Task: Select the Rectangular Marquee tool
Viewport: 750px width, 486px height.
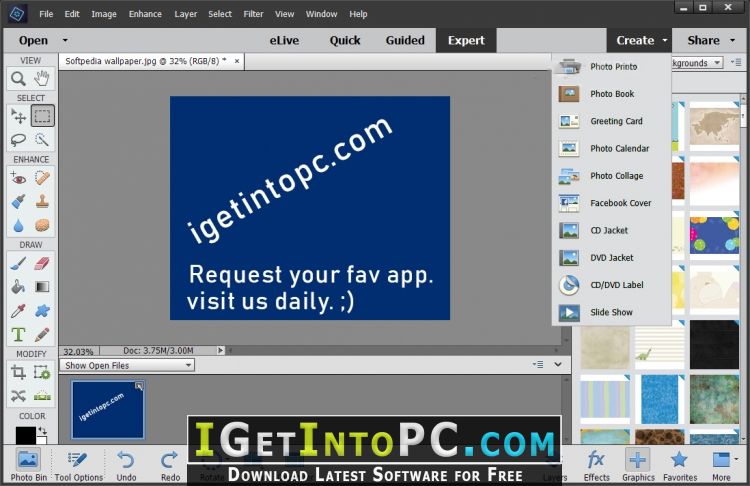Action: [42, 116]
